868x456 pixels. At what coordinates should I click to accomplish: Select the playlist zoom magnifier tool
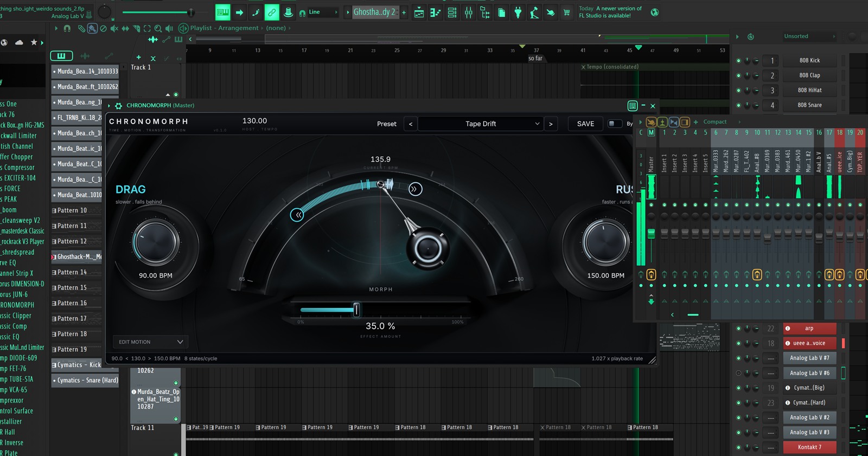[x=158, y=28]
